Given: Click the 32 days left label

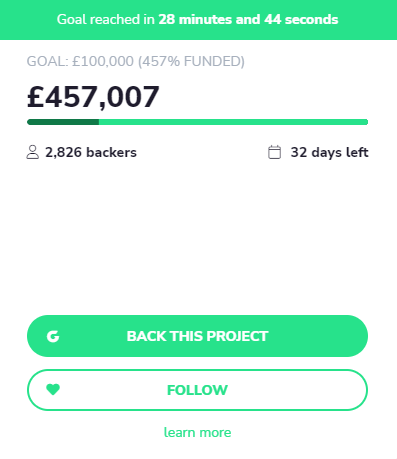Looking at the screenshot, I should [329, 152].
